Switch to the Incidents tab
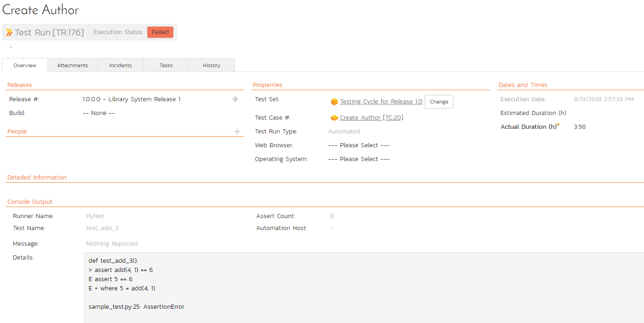The width and height of the screenshot is (644, 323). click(x=120, y=65)
